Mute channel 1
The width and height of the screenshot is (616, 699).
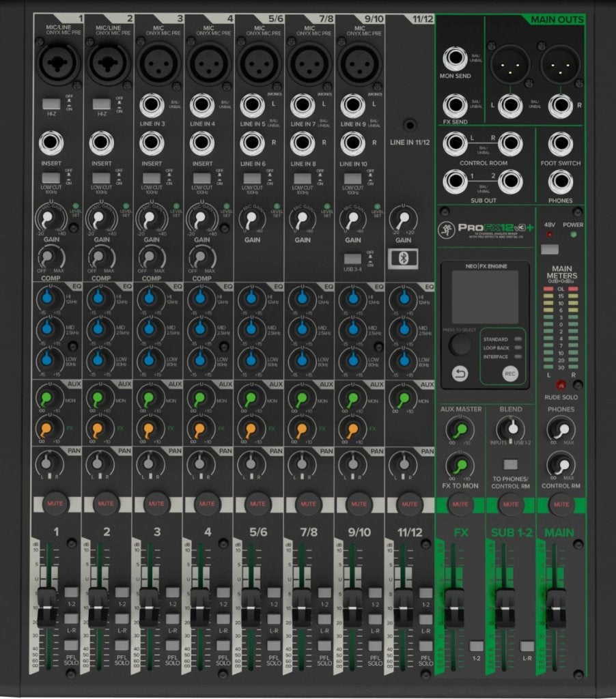pyautogui.click(x=55, y=504)
